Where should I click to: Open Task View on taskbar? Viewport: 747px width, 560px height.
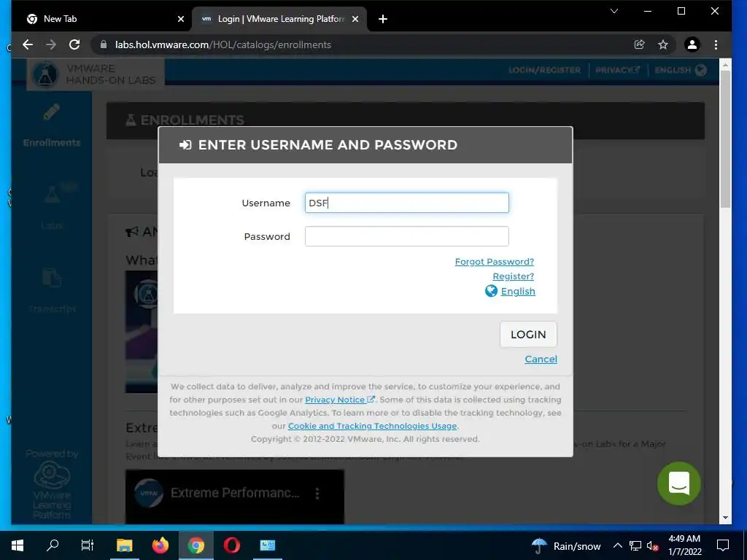click(x=88, y=545)
